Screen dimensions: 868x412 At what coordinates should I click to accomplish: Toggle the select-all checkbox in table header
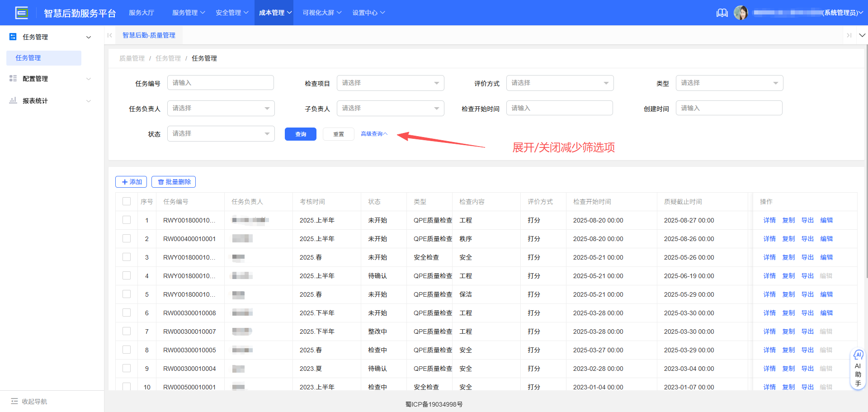coord(127,201)
